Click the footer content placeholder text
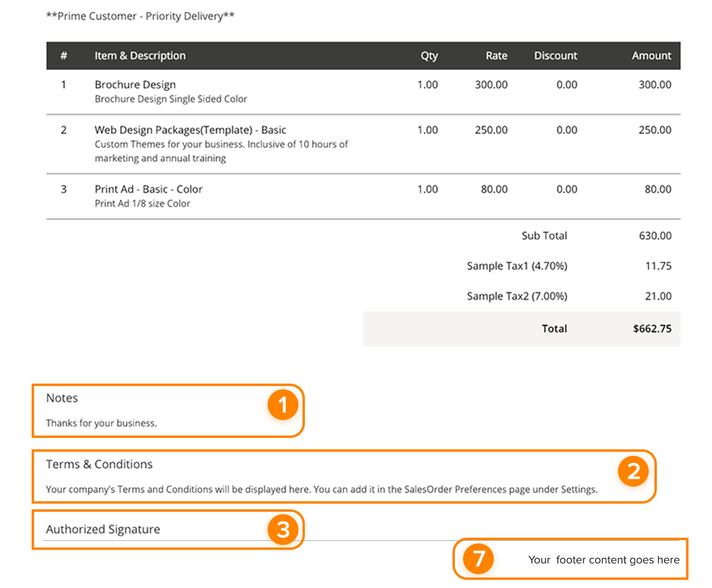 [604, 560]
